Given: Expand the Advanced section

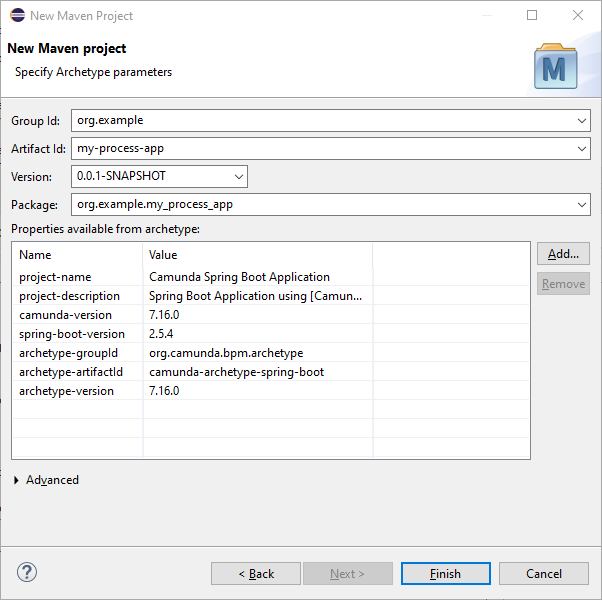Looking at the screenshot, I should [x=18, y=481].
